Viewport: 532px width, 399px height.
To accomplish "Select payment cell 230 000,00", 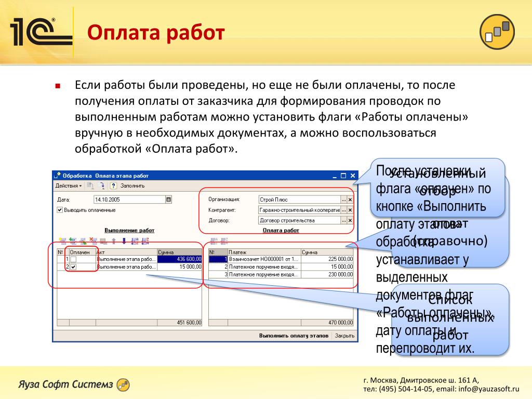I will tap(327, 274).
